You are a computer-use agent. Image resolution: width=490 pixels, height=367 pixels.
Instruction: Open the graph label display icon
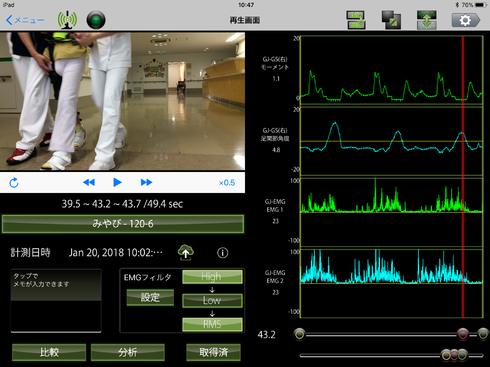(356, 20)
